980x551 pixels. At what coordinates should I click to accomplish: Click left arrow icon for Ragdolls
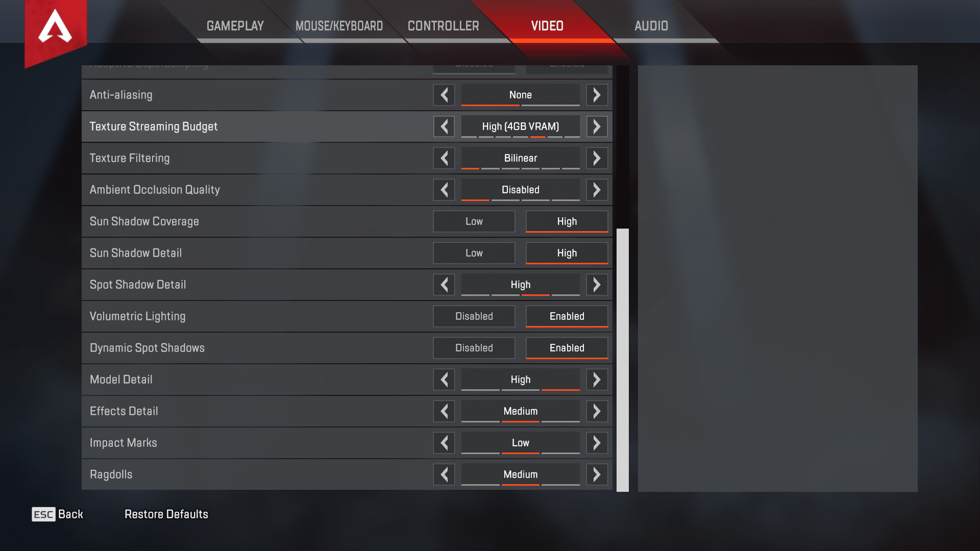tap(444, 474)
